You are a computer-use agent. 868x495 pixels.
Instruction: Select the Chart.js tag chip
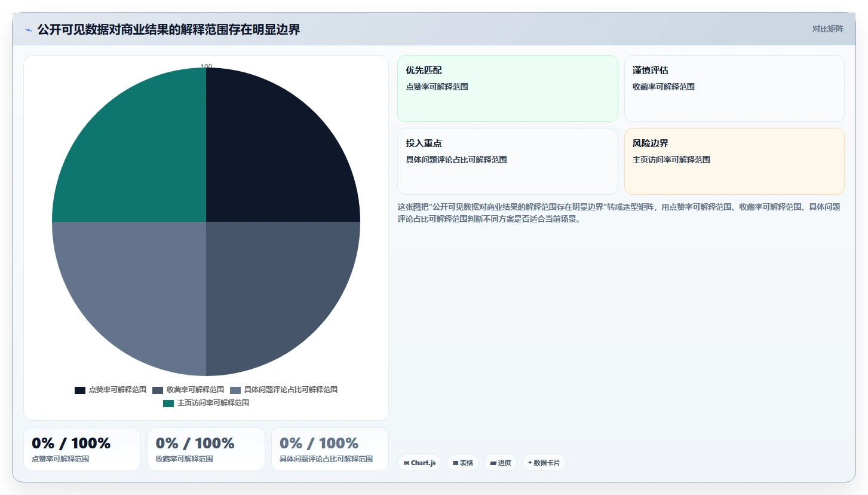419,463
